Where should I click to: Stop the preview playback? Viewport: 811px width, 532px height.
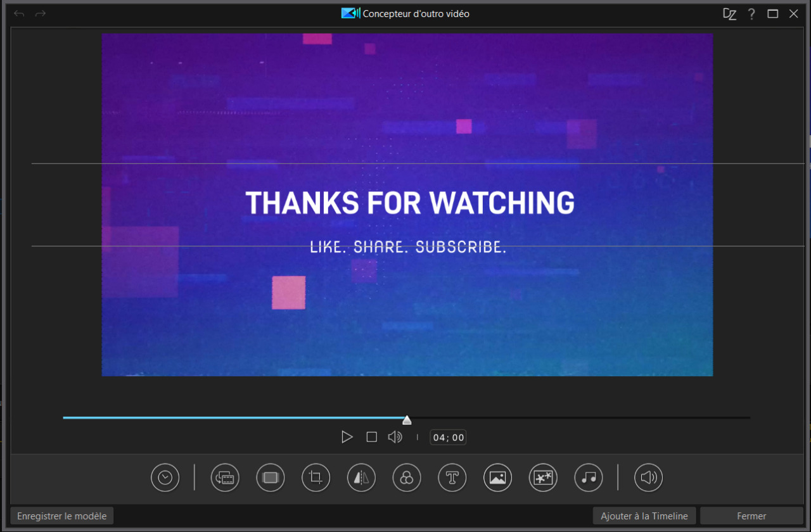pos(371,436)
